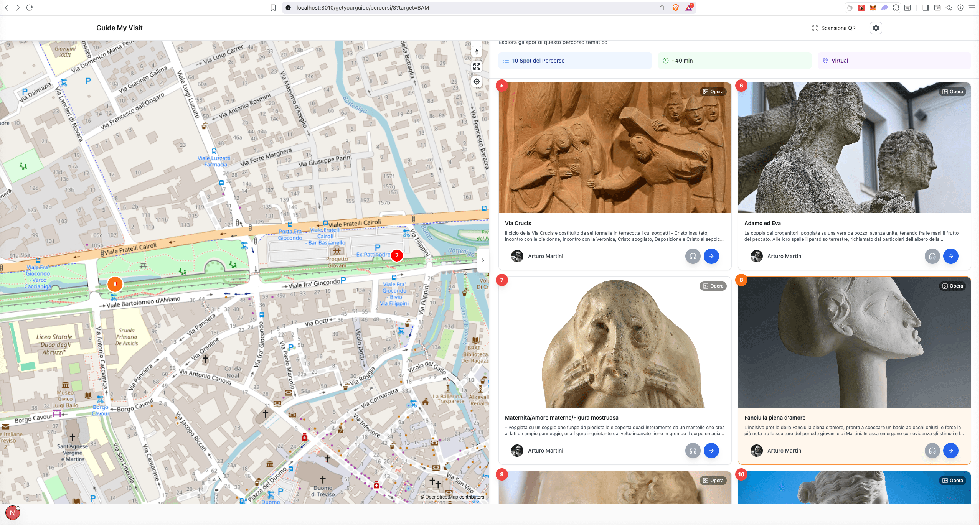Click the Guide My Visit title
Viewport: 980px width, 525px height.
pyautogui.click(x=120, y=28)
